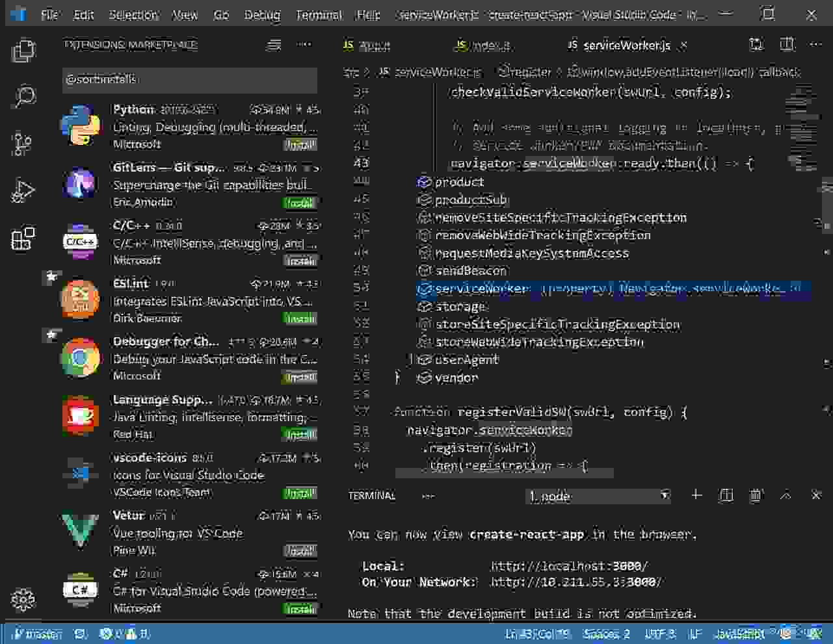
Task: Open extensions panel more actions menu
Action: click(304, 45)
